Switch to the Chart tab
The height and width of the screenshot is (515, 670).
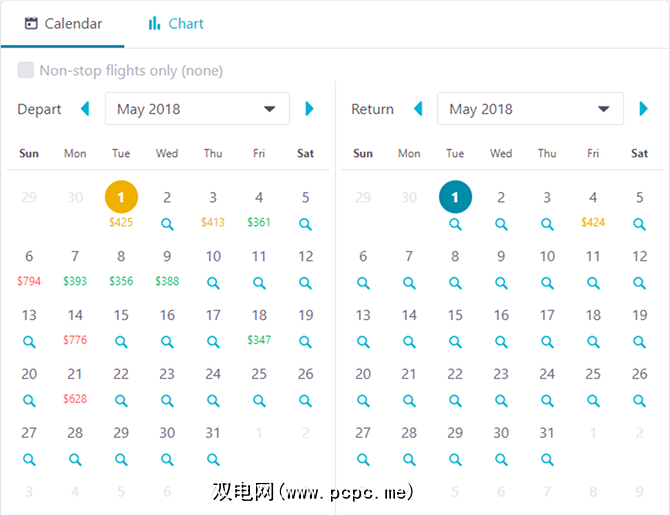point(175,24)
